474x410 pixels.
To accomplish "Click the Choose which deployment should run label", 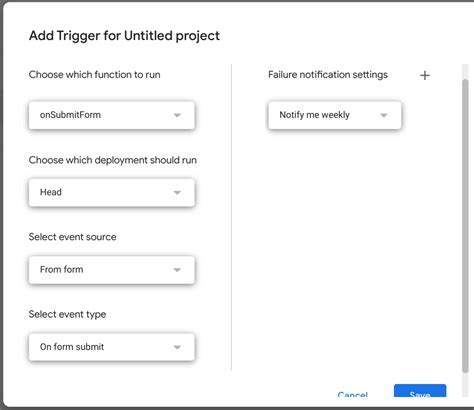I will (113, 160).
